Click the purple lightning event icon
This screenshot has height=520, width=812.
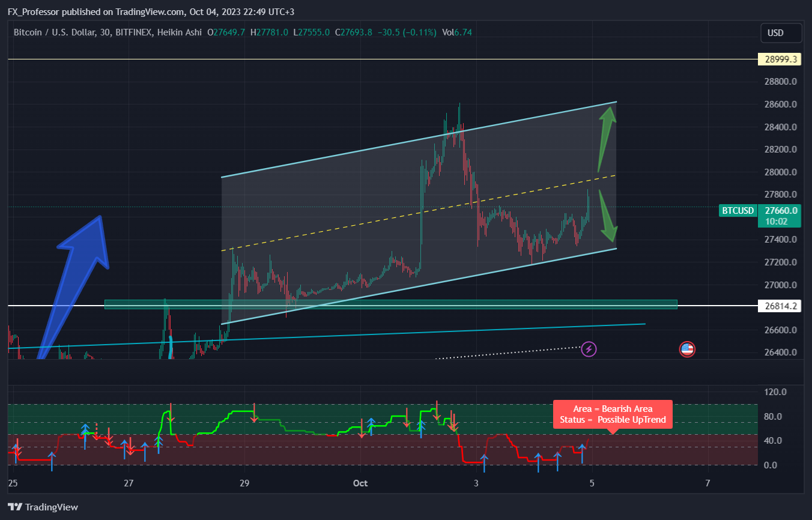pyautogui.click(x=589, y=348)
